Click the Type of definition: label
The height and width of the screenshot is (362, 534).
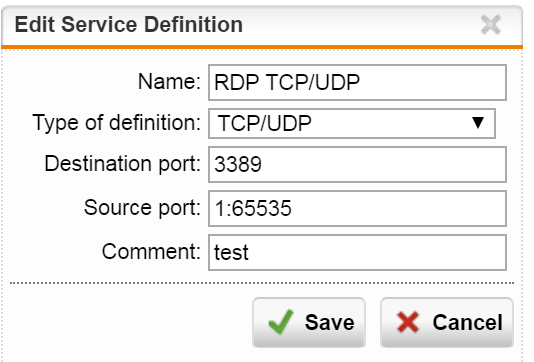pyautogui.click(x=117, y=123)
